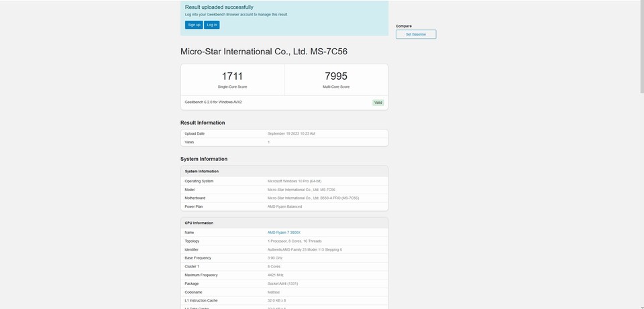Image resolution: width=644 pixels, height=309 pixels.
Task: Click the Sign up button
Action: point(194,25)
